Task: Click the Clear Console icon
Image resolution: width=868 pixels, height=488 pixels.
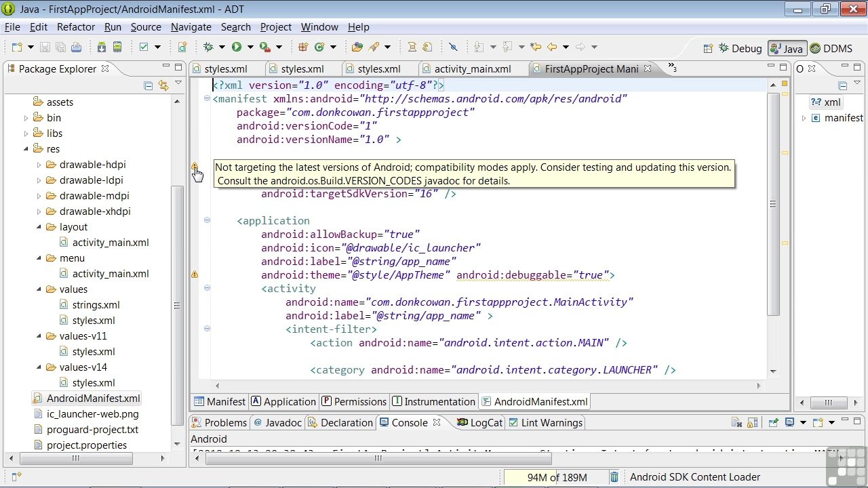Action: [736, 423]
